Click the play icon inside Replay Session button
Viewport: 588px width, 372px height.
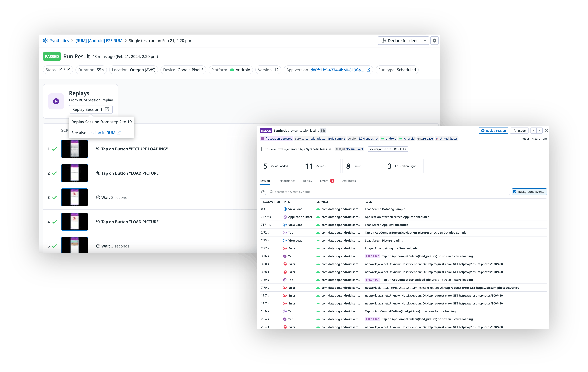[x=483, y=131]
